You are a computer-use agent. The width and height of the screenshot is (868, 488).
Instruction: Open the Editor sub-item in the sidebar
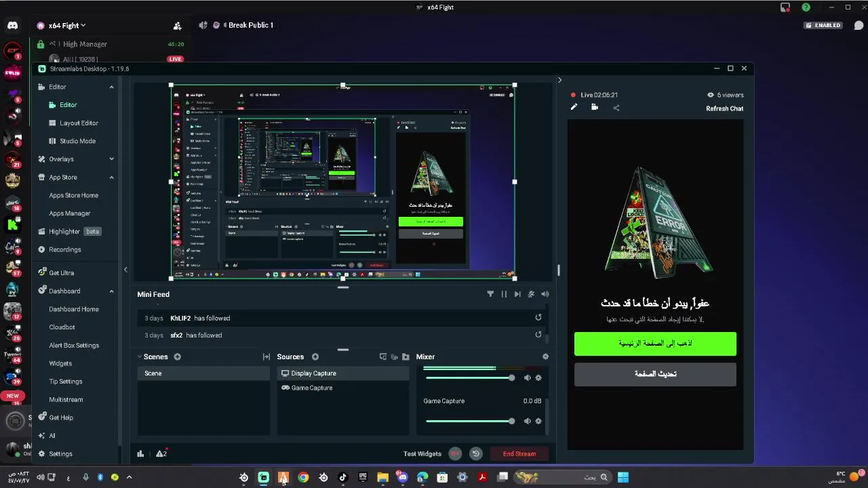[68, 105]
